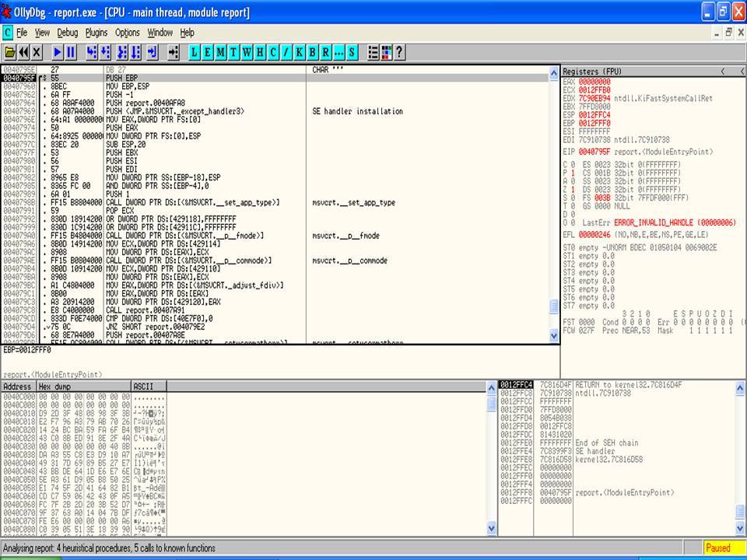This screenshot has height=560, width=747.
Task: Select the PUSH EBP instruction line
Action: pos(275,78)
